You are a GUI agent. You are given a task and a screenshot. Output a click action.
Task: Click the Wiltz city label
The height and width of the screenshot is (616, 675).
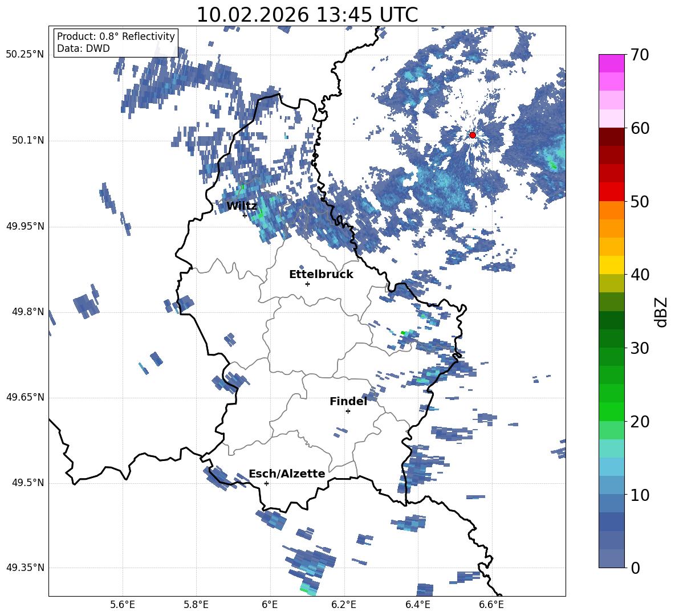pos(242,206)
